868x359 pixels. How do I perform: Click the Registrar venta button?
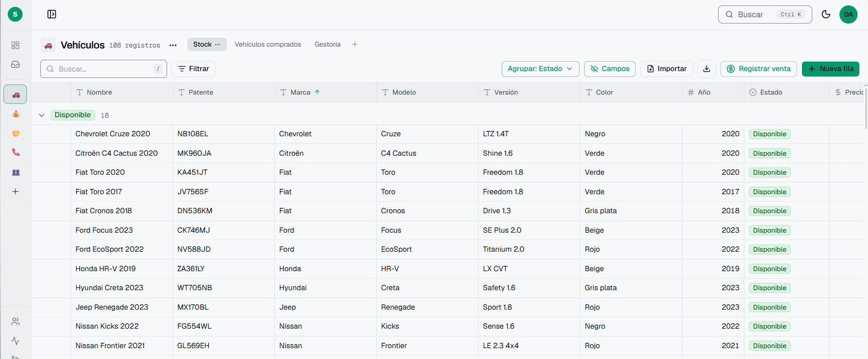pyautogui.click(x=758, y=69)
